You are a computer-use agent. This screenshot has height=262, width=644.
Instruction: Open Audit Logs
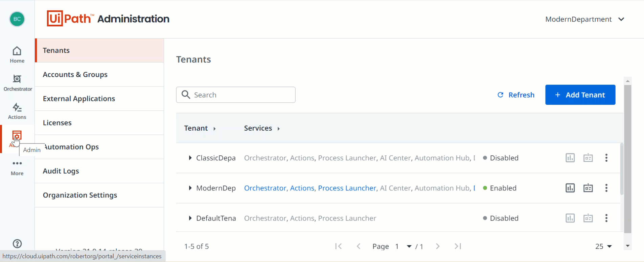pos(99,171)
